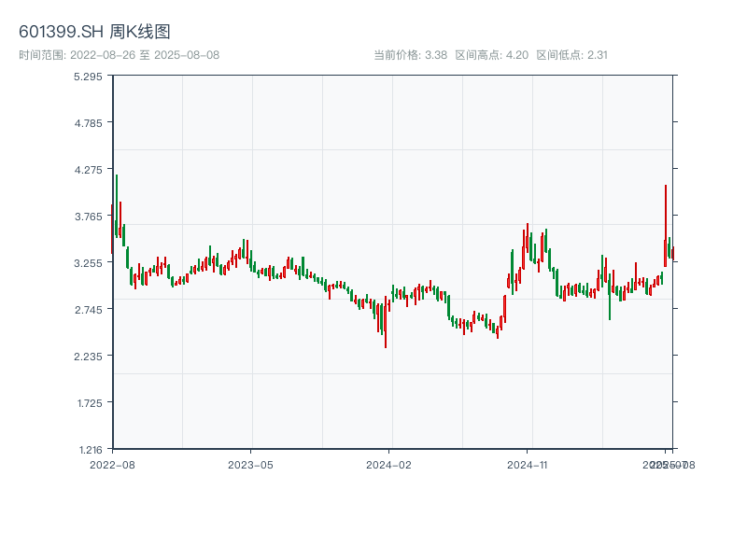This screenshot has height=560, width=747.
Task: Click the 区间高点 4.20 label
Action: click(x=491, y=55)
